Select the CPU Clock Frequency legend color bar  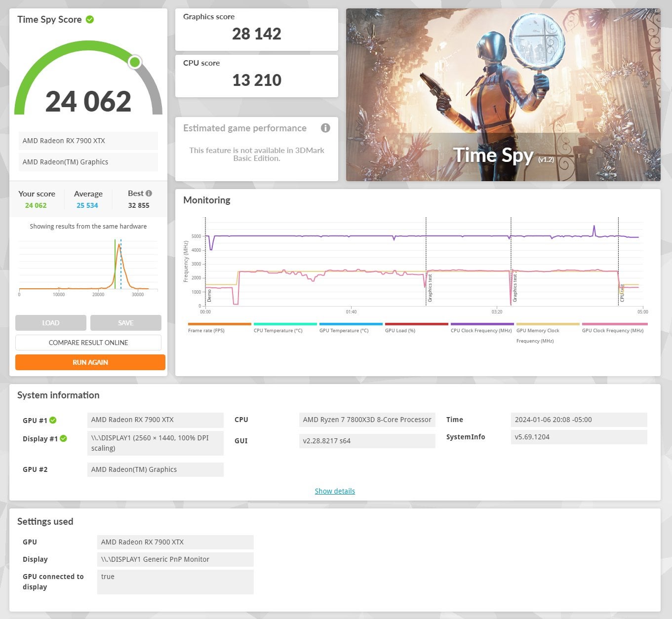482,324
